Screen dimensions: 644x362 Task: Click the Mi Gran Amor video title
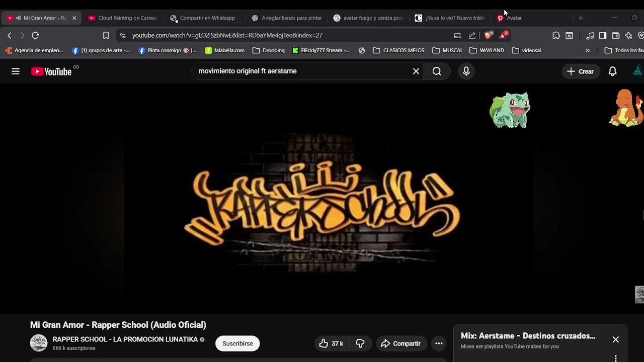point(118,325)
